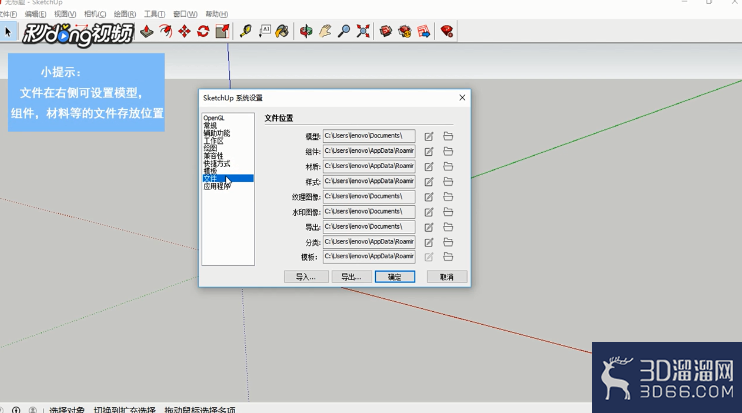Confirm settings with 确定 button
Viewport: 742px width, 413px height.
[x=395, y=277]
